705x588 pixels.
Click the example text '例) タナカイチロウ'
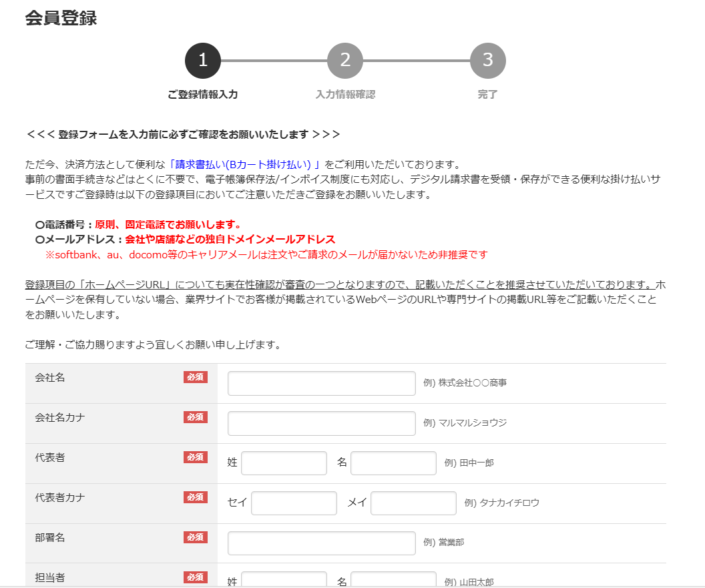click(x=502, y=503)
